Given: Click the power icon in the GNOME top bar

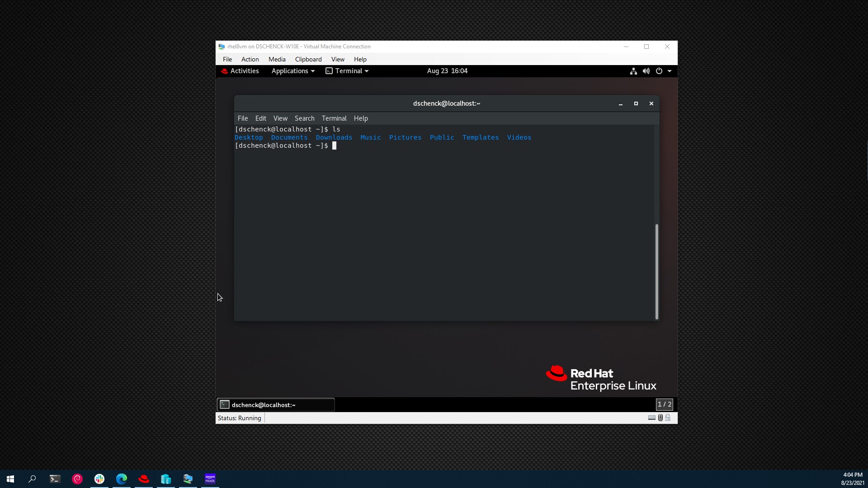Looking at the screenshot, I should point(659,71).
